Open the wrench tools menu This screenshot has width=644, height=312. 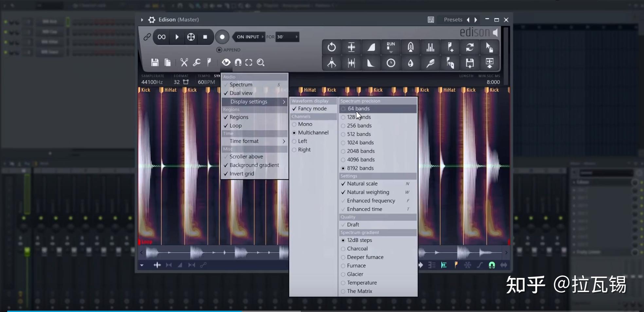click(x=196, y=63)
